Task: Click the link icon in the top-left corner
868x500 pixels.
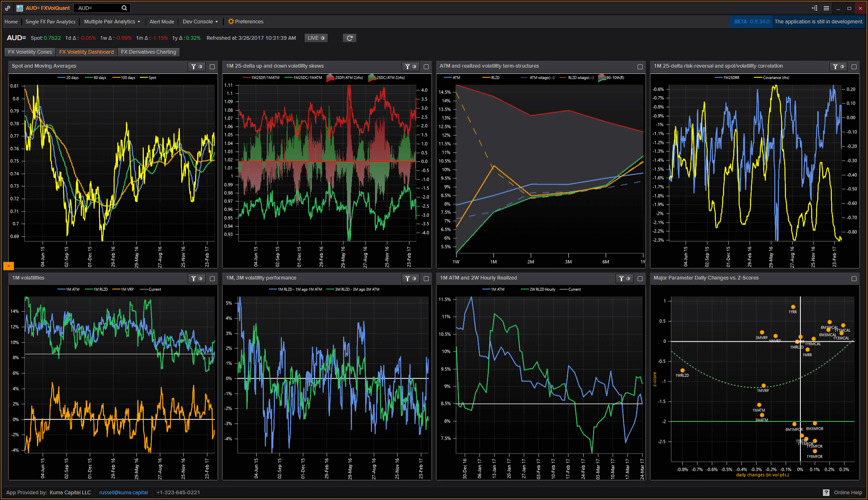Action: point(7,8)
